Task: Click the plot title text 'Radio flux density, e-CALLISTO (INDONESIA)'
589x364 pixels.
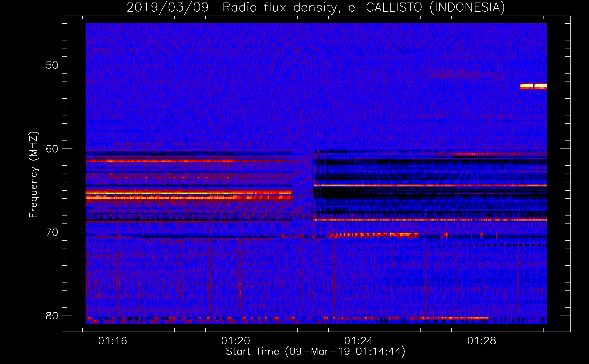Action: click(364, 7)
